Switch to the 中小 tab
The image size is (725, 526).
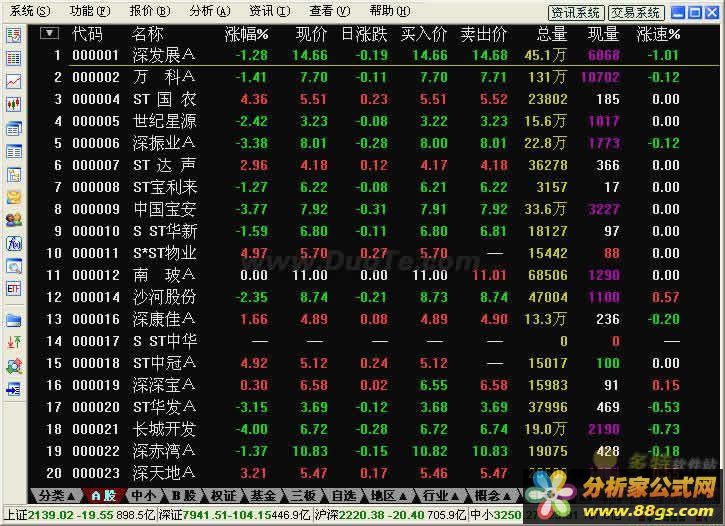pos(144,495)
